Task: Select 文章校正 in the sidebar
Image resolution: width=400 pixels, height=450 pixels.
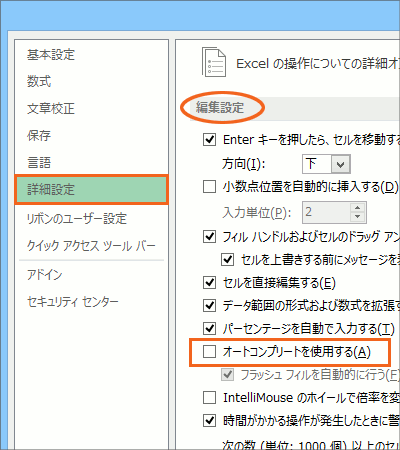Action: pyautogui.click(x=51, y=108)
